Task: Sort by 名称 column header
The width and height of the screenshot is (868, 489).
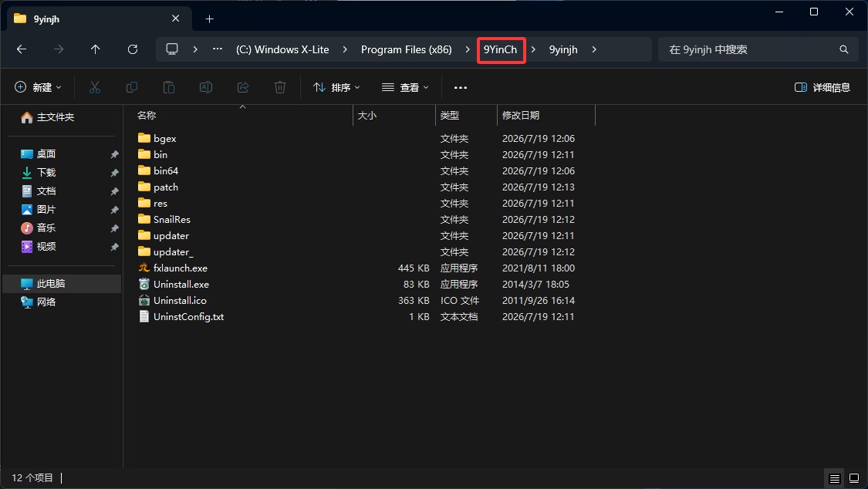Action: pyautogui.click(x=147, y=115)
